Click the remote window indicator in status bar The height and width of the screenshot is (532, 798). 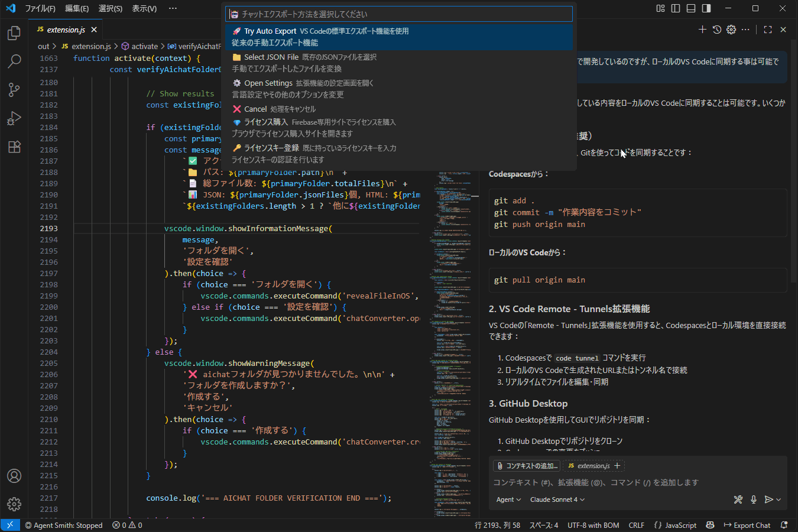10,525
